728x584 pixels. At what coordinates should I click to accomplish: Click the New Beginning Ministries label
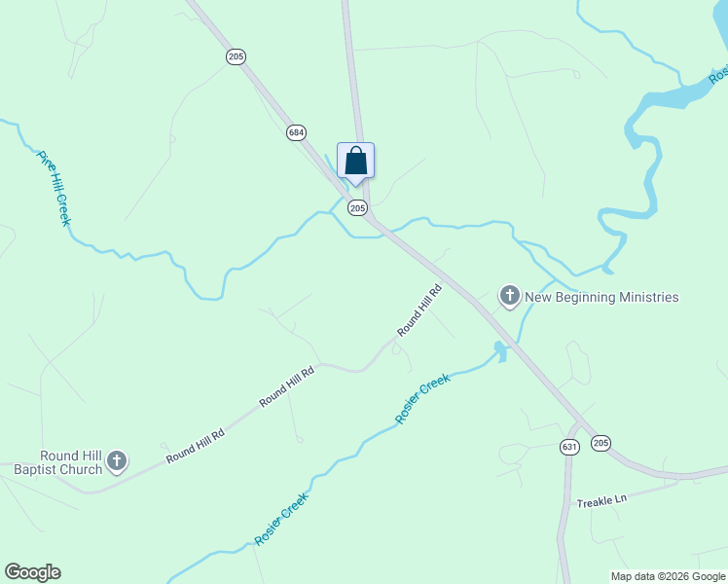coord(601,297)
